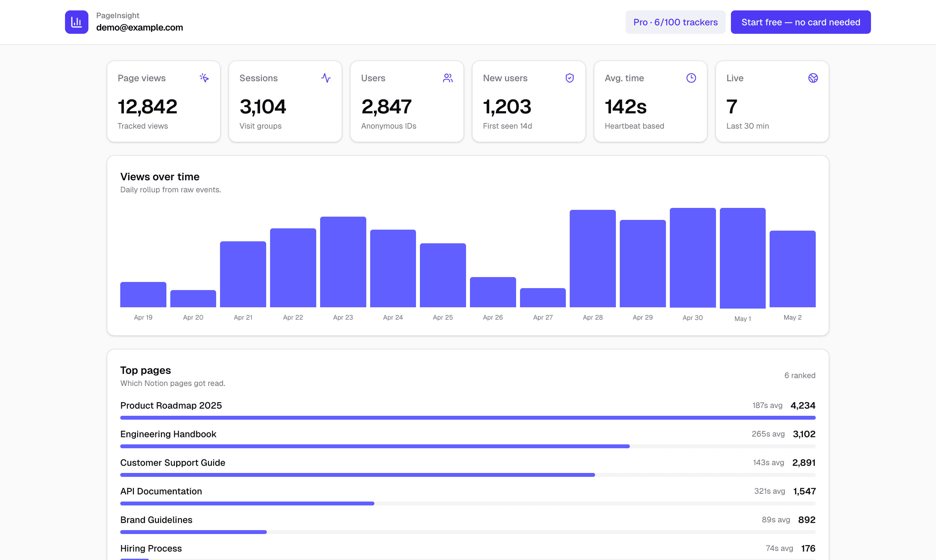Select the May 1 bar in the chart

pos(743,258)
